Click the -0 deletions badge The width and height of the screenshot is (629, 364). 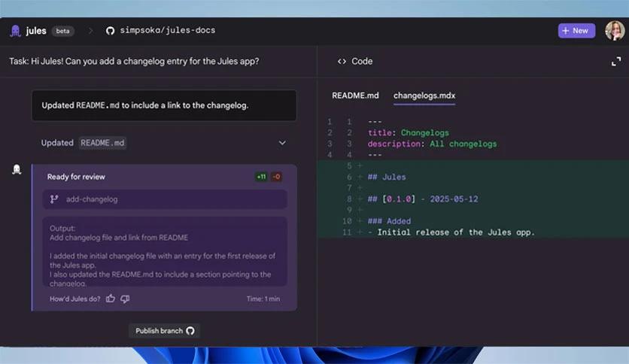[x=276, y=177]
